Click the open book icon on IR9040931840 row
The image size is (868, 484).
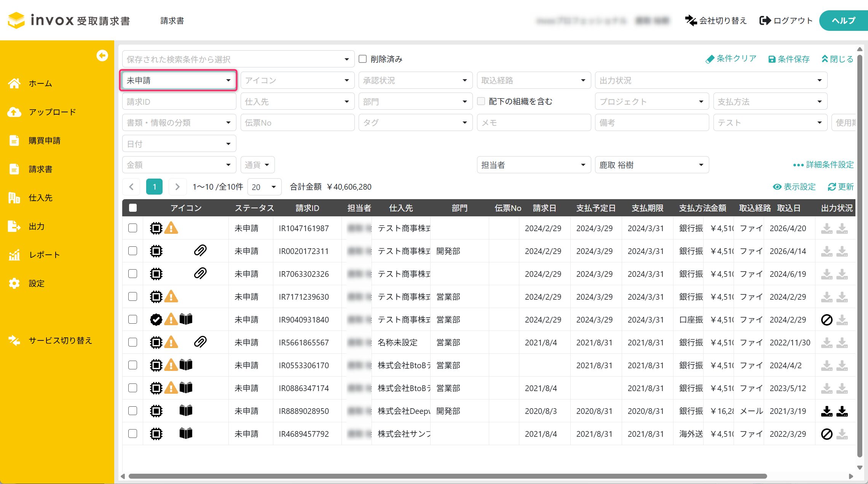click(x=186, y=319)
